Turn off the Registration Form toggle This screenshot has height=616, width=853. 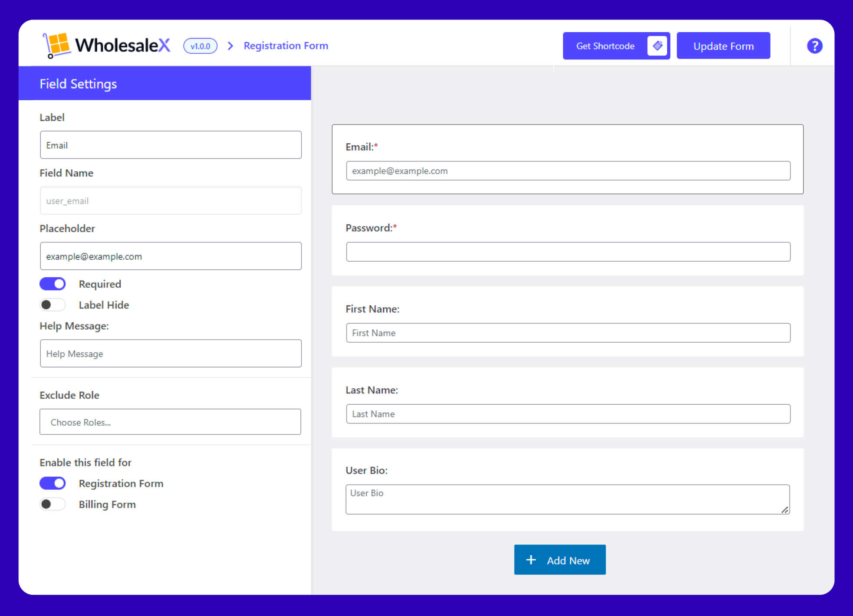(53, 483)
